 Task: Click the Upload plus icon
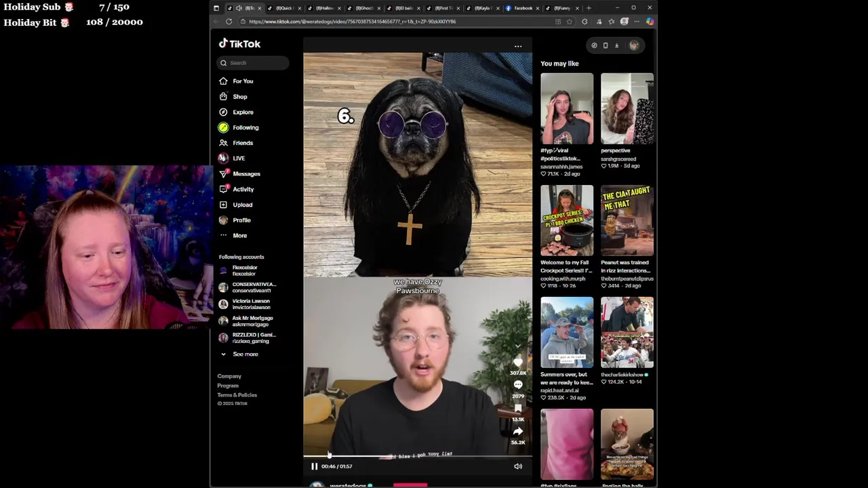(x=223, y=205)
